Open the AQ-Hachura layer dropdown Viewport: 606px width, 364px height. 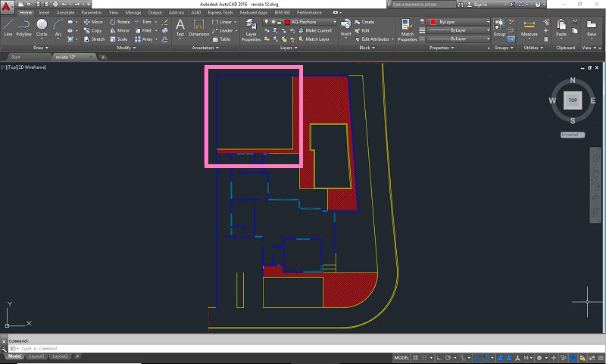[335, 22]
